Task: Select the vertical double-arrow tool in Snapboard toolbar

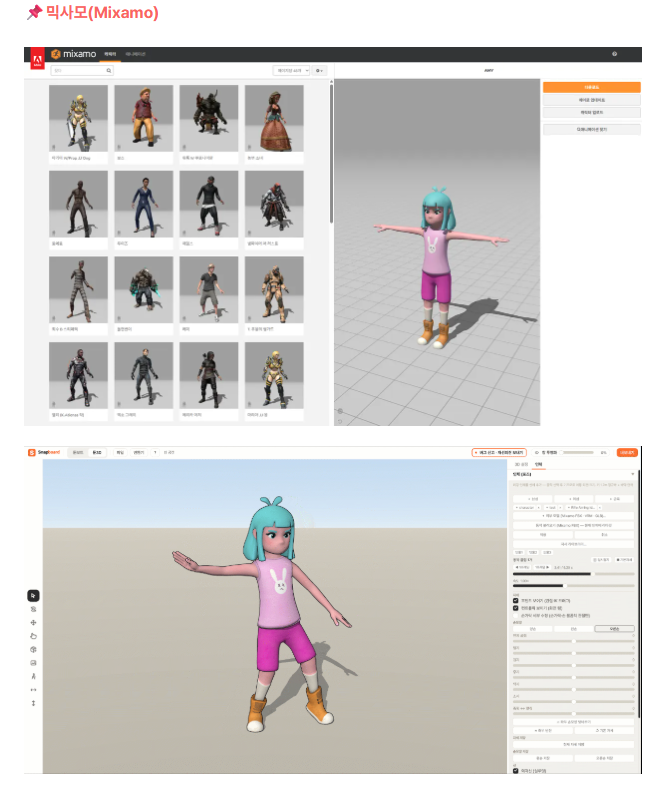Action: [33, 703]
